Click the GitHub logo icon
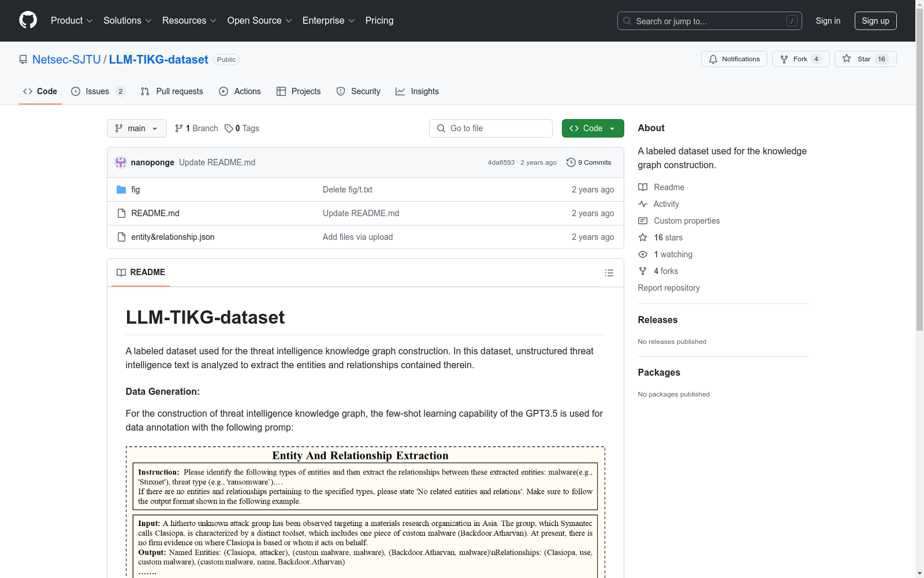This screenshot has width=924, height=578. (x=28, y=20)
